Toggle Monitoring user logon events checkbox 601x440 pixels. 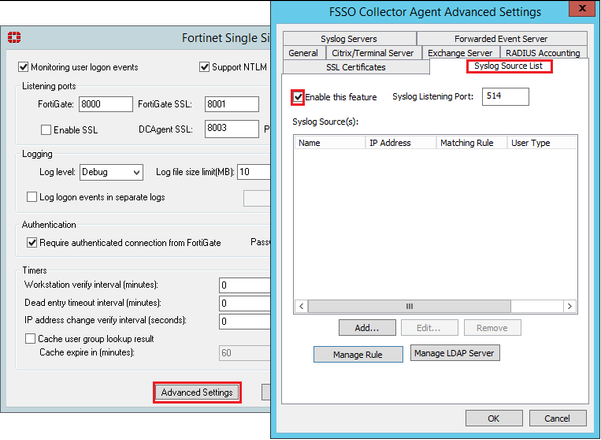click(23, 67)
